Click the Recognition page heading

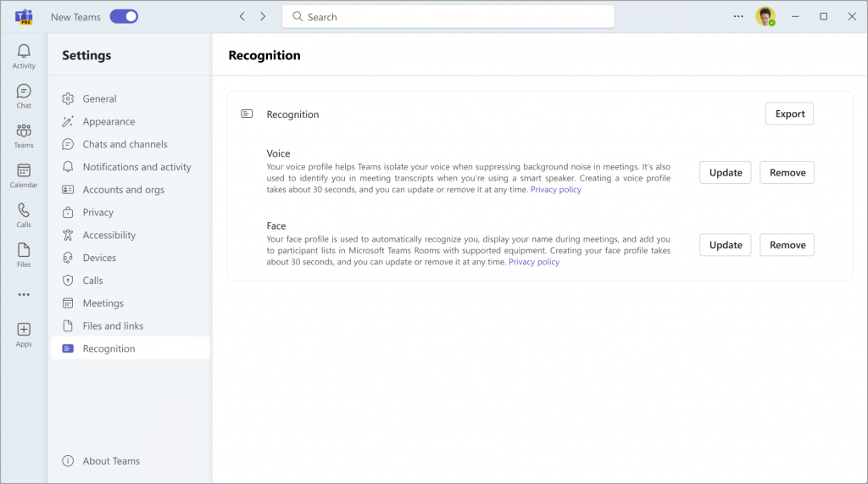click(264, 55)
